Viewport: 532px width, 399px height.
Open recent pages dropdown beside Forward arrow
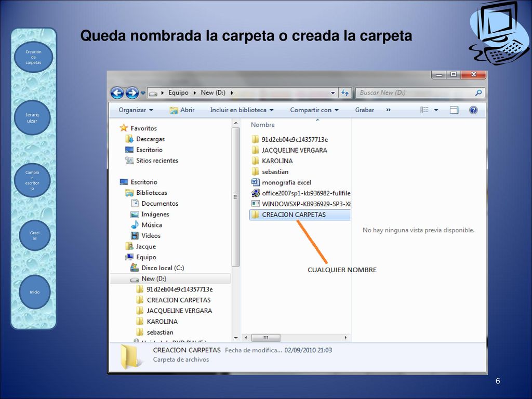[143, 93]
